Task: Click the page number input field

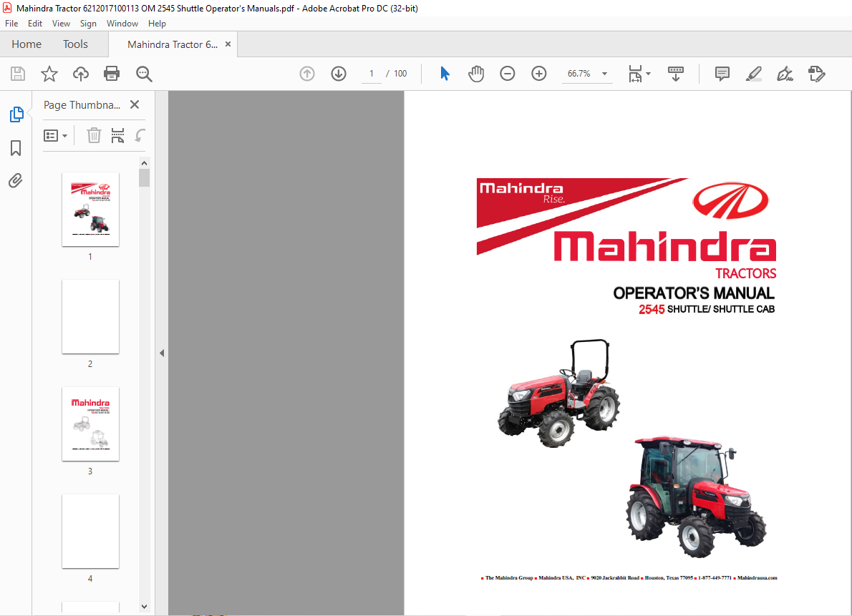Action: tap(371, 73)
